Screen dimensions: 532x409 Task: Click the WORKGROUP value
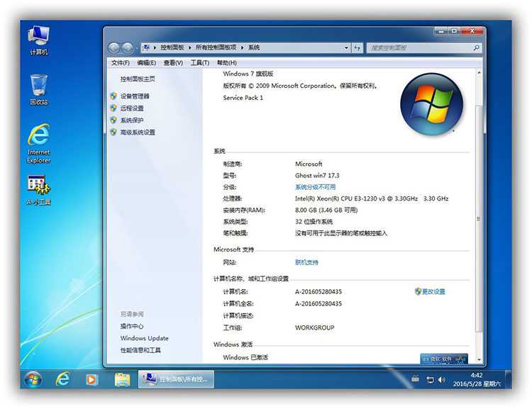(314, 327)
